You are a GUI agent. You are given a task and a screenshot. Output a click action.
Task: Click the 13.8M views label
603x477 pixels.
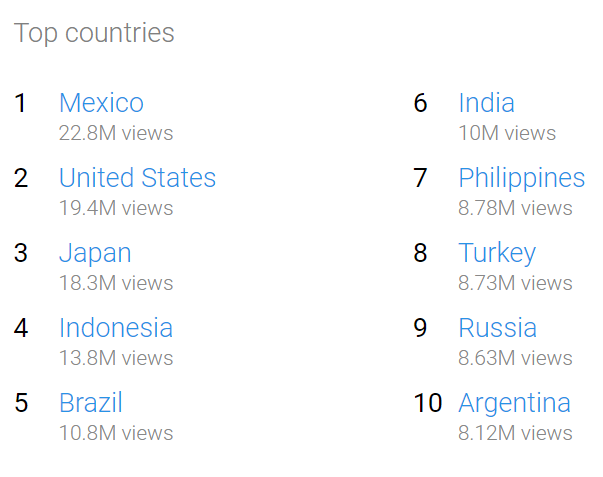[x=116, y=358]
